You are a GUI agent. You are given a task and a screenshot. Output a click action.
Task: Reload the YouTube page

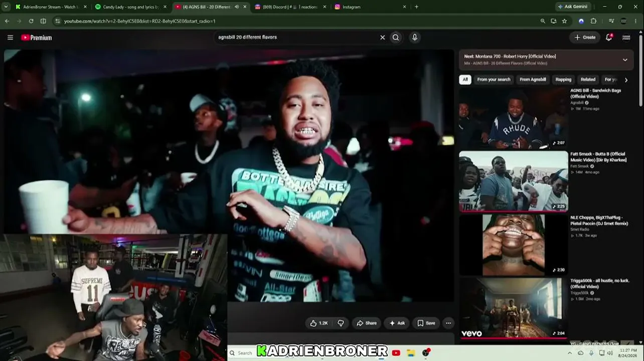tap(31, 21)
